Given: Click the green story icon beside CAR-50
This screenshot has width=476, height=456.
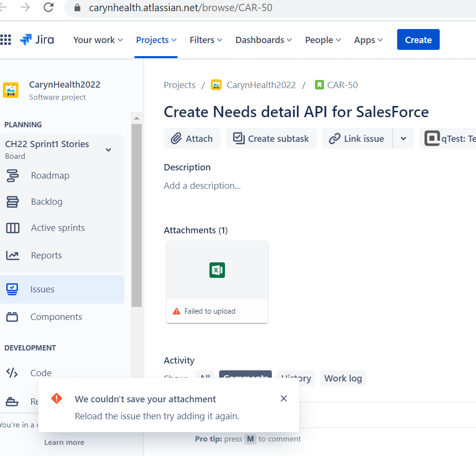Looking at the screenshot, I should pos(319,85).
